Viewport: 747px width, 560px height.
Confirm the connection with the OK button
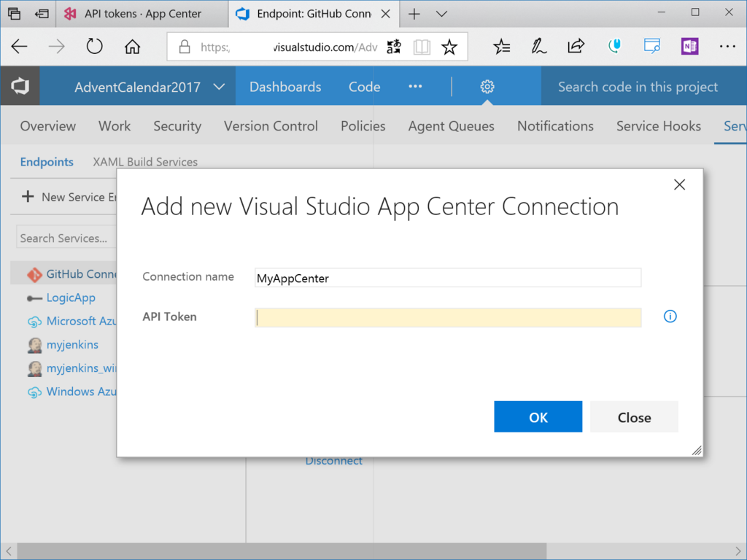(538, 417)
